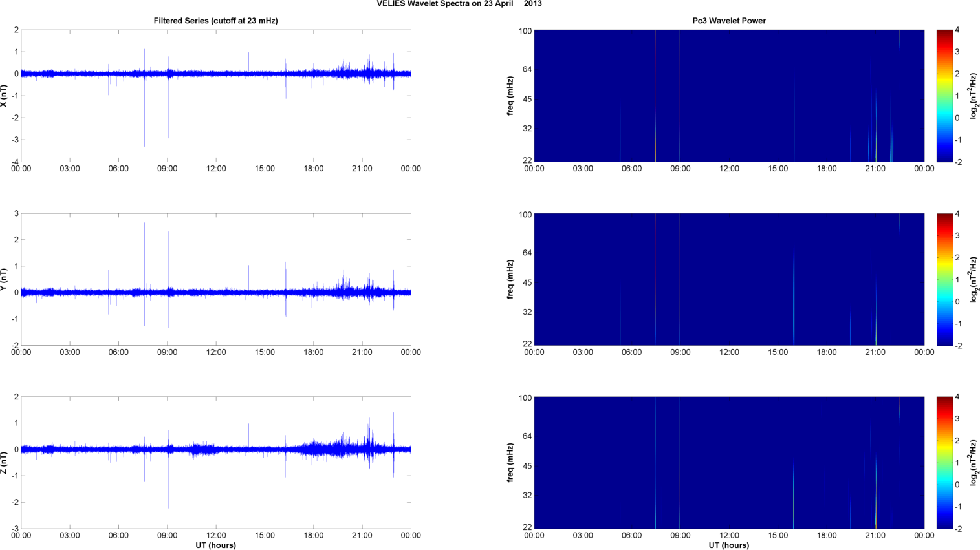The width and height of the screenshot is (980, 550).
Task: Click the log2(nT²/Hz) label beside the top color bar
Action: tap(974, 95)
